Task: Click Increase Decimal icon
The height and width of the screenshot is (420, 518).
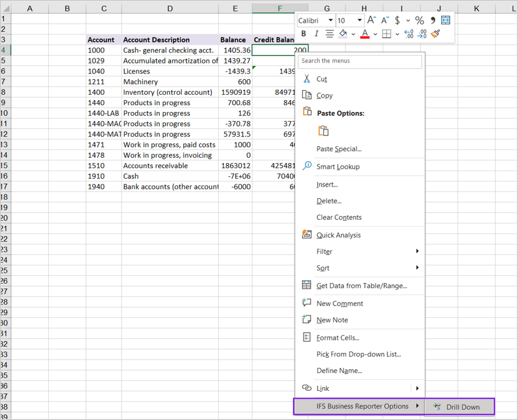Action: click(409, 34)
